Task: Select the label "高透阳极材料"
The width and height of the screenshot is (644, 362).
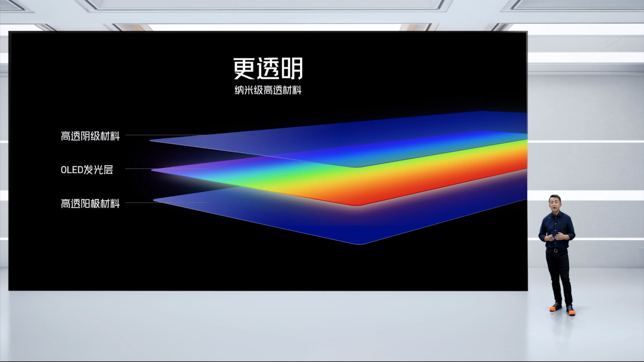Action: [90, 204]
